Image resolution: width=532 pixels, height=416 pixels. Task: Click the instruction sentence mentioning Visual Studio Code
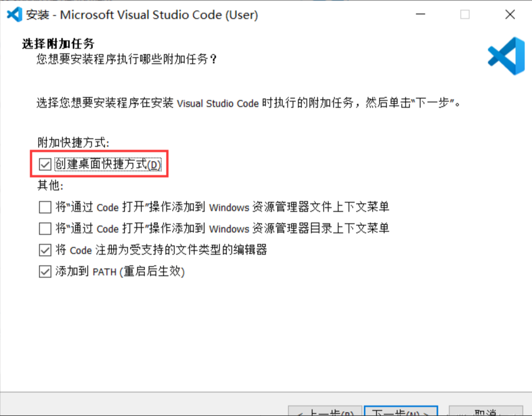point(249,103)
